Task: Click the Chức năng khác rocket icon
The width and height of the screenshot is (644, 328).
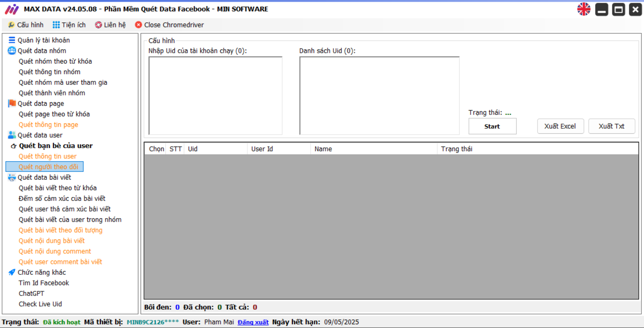Action: point(12,272)
